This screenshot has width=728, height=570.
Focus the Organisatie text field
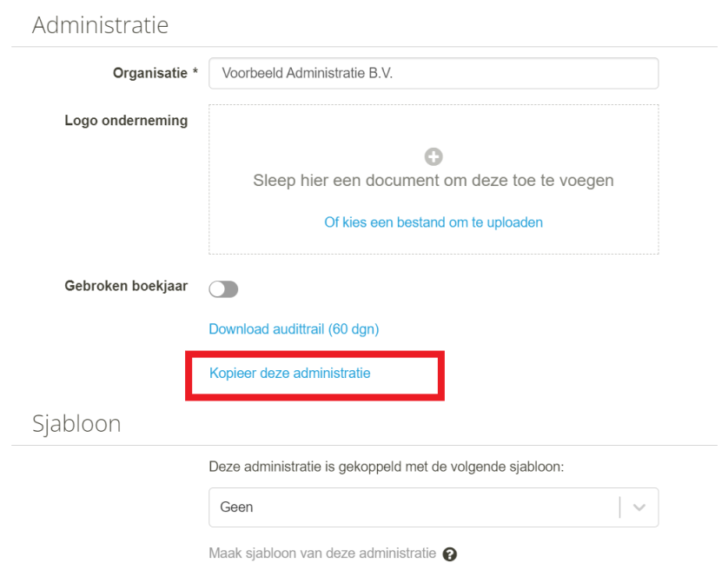[433, 73]
